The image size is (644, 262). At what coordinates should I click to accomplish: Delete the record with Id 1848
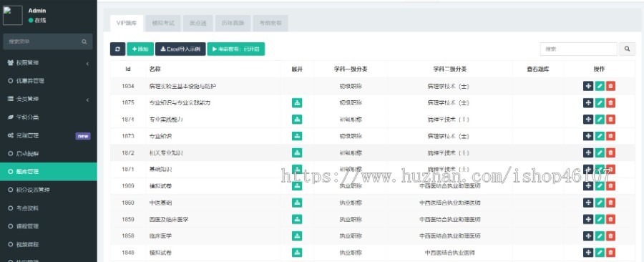(x=611, y=252)
